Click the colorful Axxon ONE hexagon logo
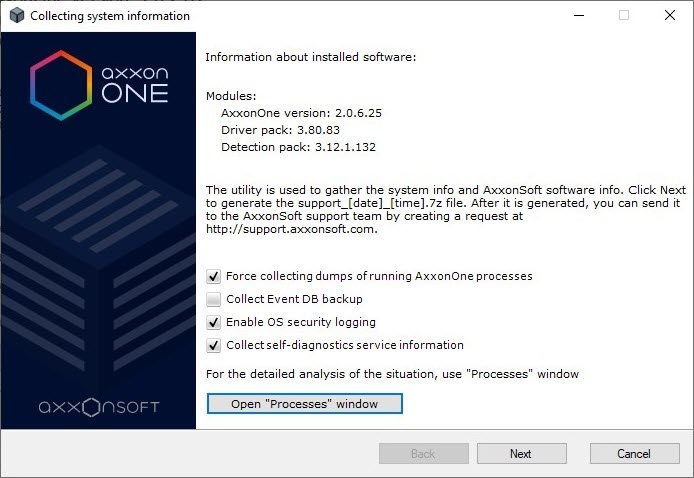This screenshot has height=478, width=694. coord(60,79)
